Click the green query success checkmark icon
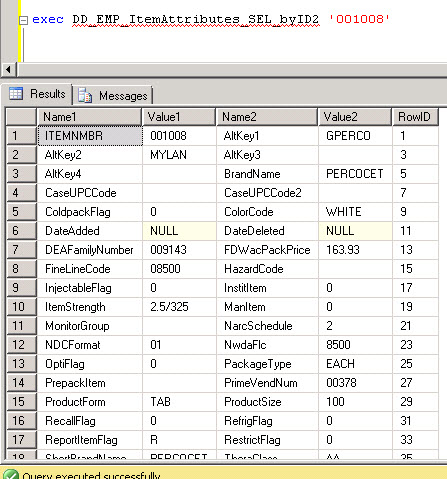 coord(10,474)
